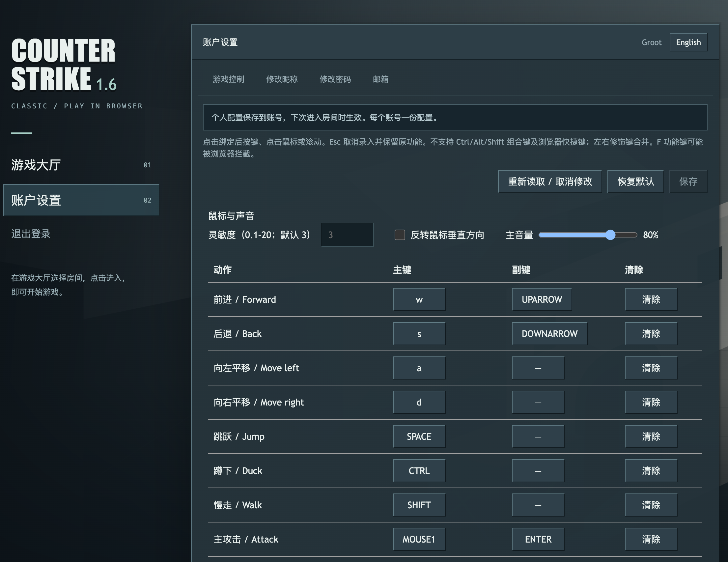Click 退出登录 to log out

(31, 234)
